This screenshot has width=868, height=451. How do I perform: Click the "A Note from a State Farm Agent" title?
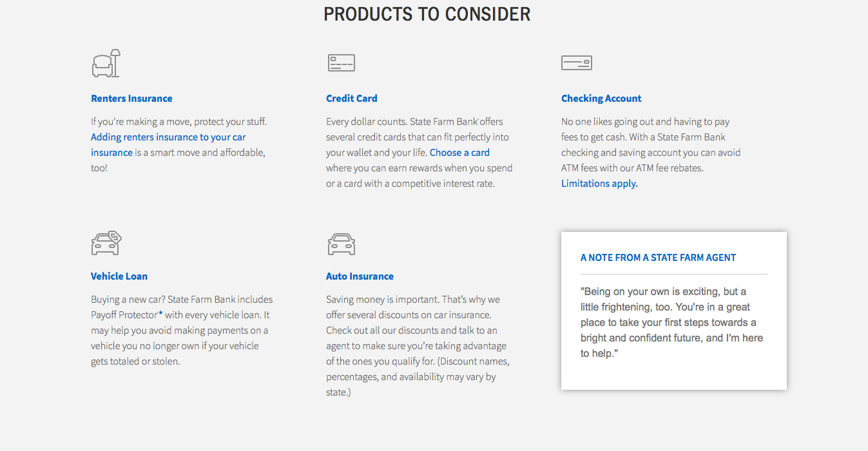tap(658, 258)
